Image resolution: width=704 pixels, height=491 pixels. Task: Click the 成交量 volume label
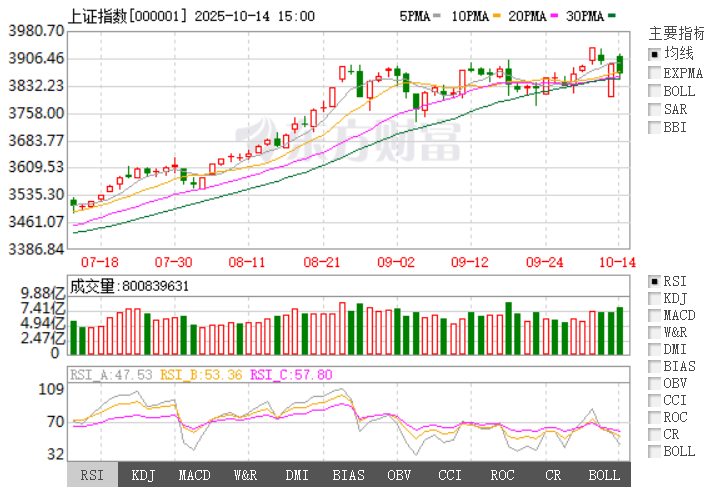[x=93, y=286]
